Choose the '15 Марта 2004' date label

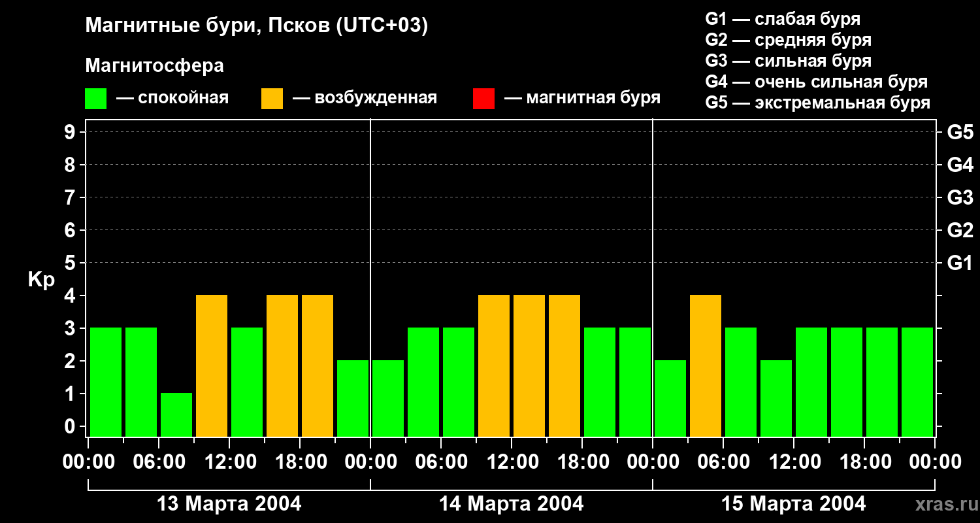tap(793, 504)
